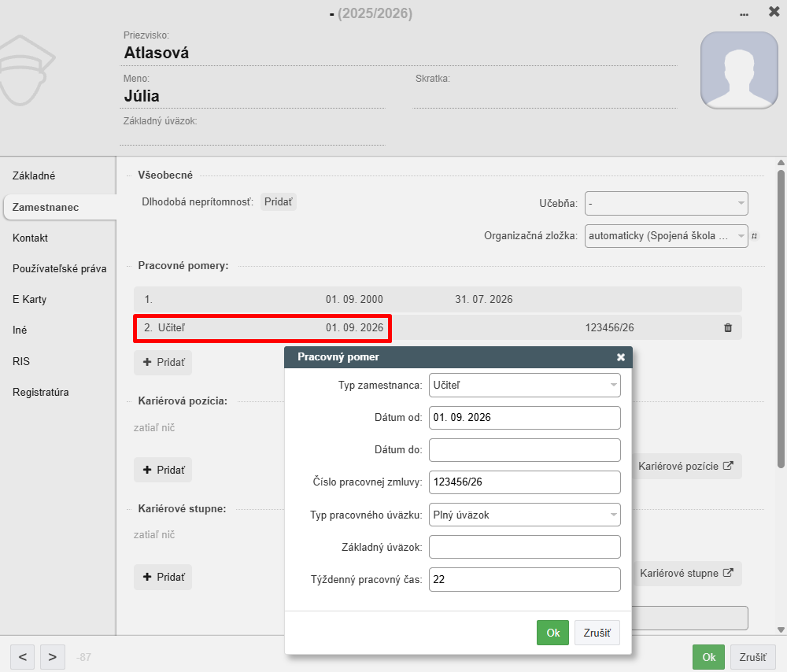Open the Registratúra tab
Screen dimensions: 787x672
41,392
